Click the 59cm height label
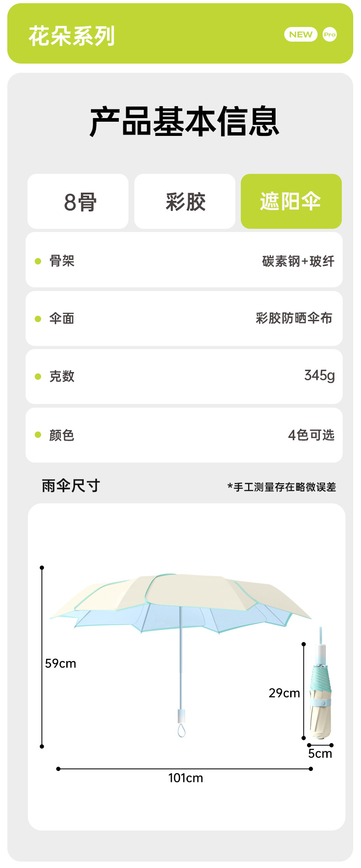This screenshot has width=361, height=868. coord(60,663)
